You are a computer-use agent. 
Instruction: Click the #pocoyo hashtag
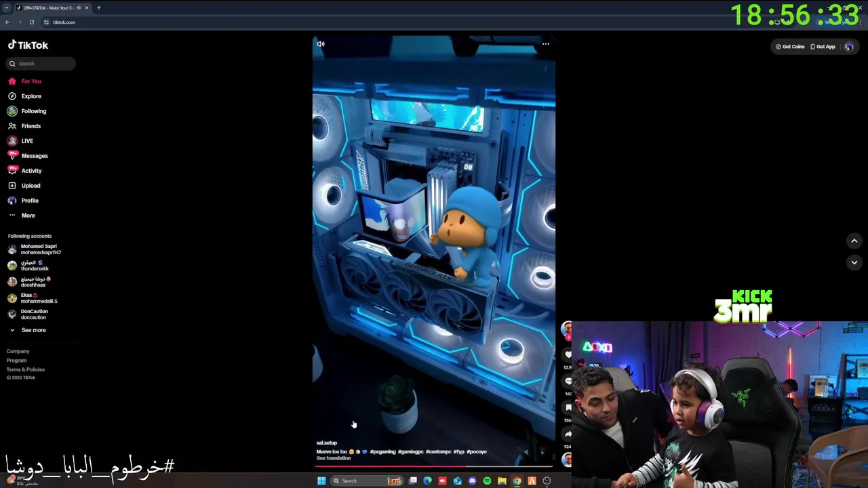[x=477, y=451]
